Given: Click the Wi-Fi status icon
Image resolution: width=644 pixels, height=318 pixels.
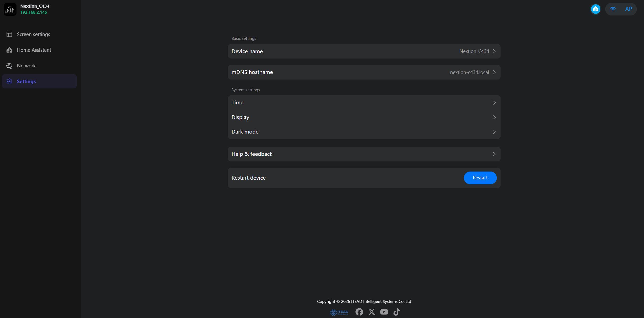Looking at the screenshot, I should point(613,9).
